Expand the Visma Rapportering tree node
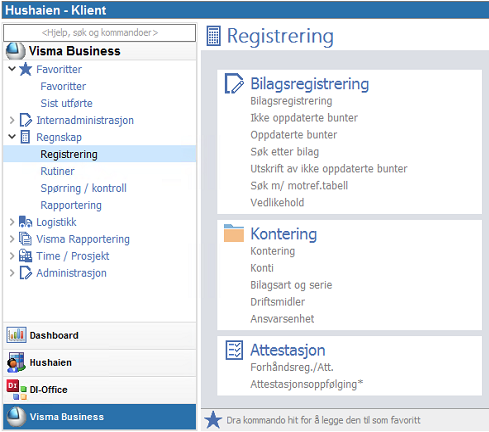The height and width of the screenshot is (432, 489). coord(12,239)
